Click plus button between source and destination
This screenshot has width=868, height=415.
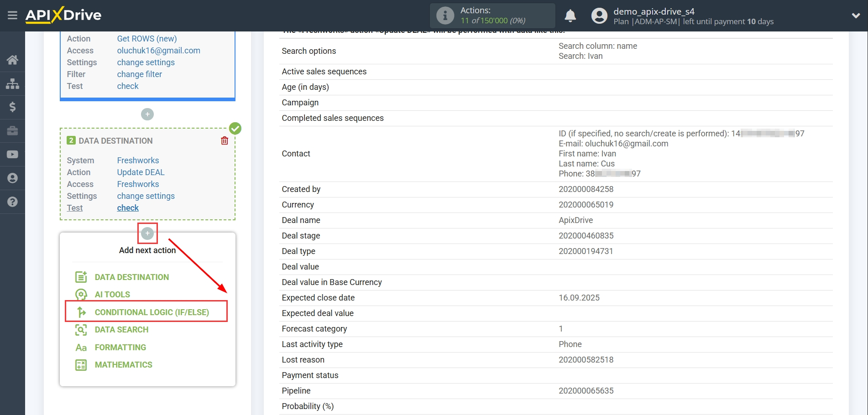(147, 114)
